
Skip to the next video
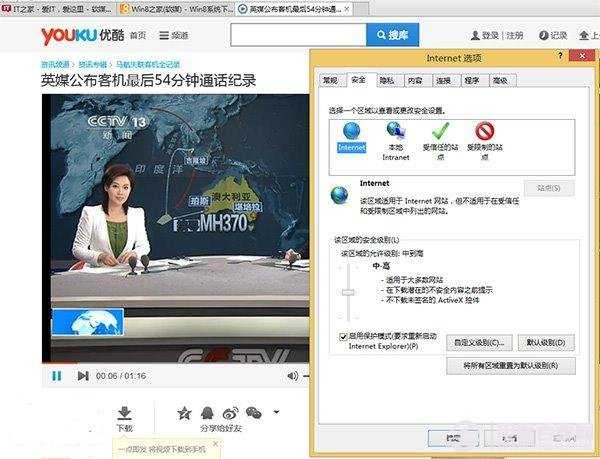(x=83, y=376)
